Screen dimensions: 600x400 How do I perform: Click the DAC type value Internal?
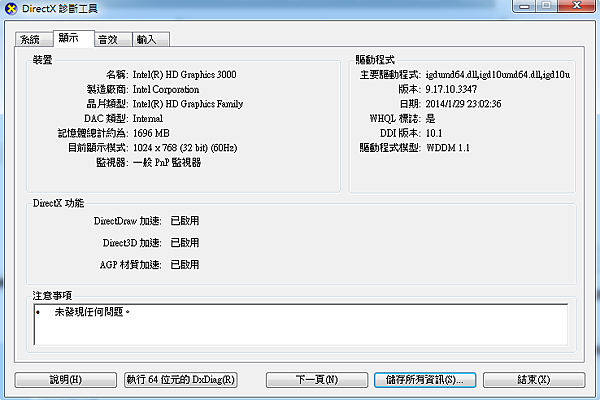148,119
